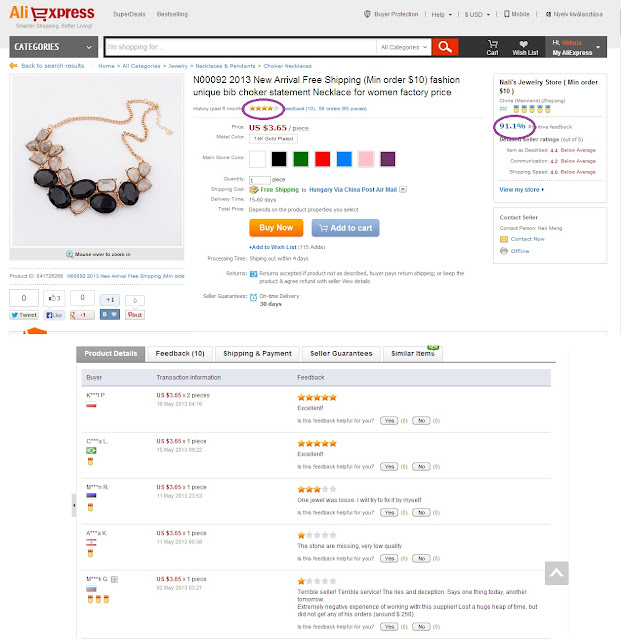This screenshot has width=621, height=640.
Task: Click the orange search magnifier button
Action: coord(445,47)
